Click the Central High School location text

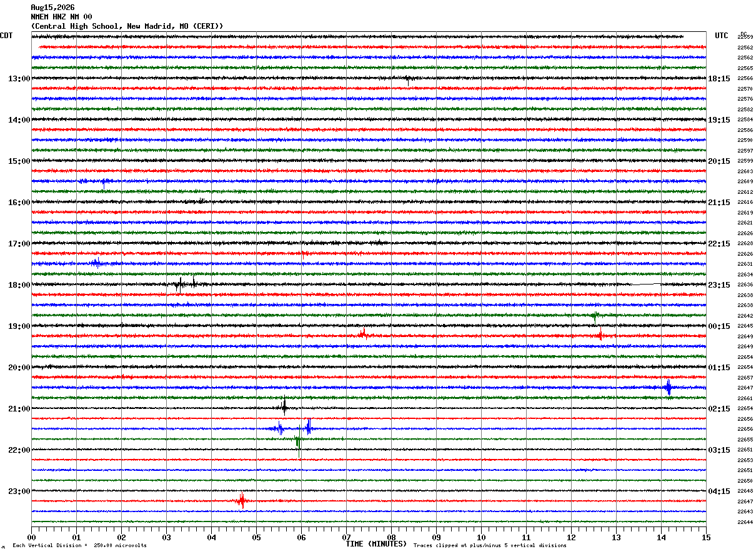point(127,26)
